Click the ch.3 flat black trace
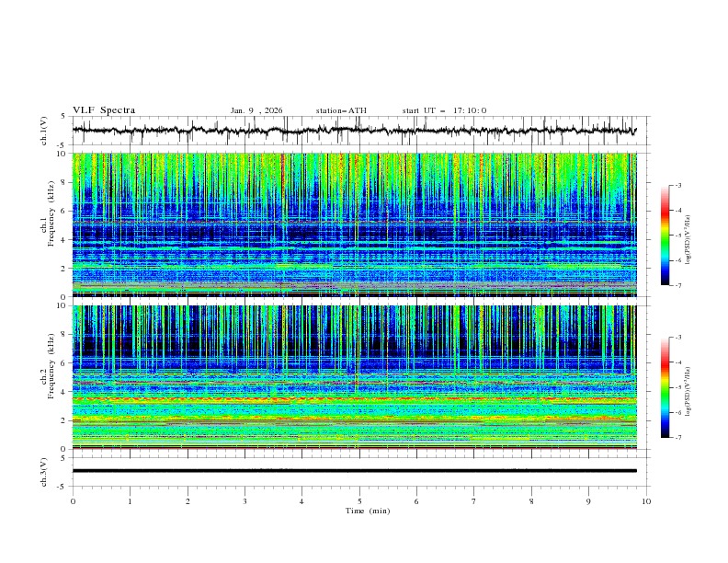 pyautogui.click(x=355, y=471)
